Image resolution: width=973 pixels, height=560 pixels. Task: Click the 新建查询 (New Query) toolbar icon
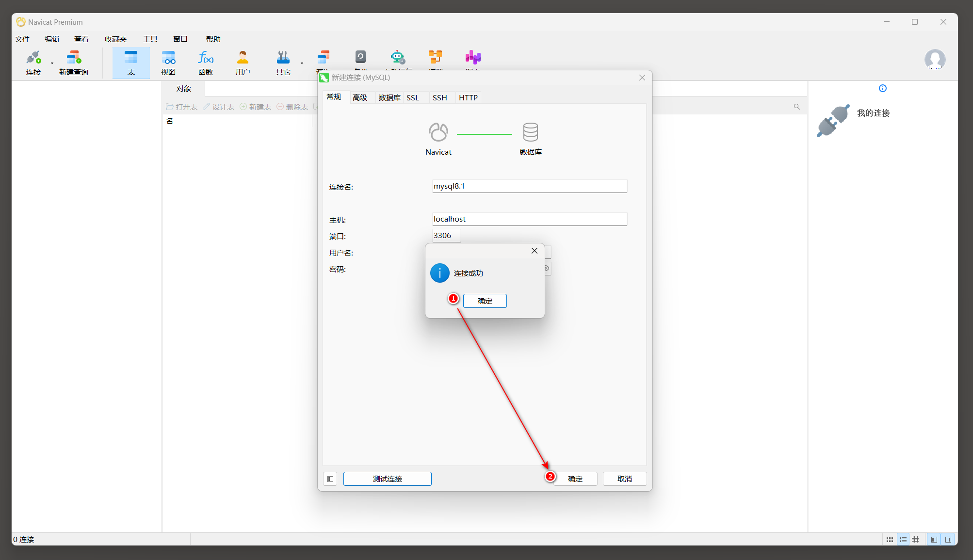coord(74,63)
